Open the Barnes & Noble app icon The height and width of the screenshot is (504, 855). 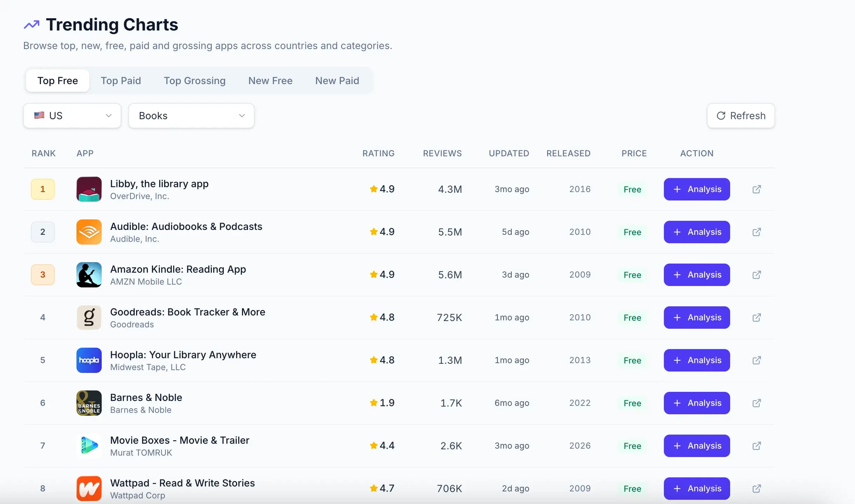pos(89,403)
